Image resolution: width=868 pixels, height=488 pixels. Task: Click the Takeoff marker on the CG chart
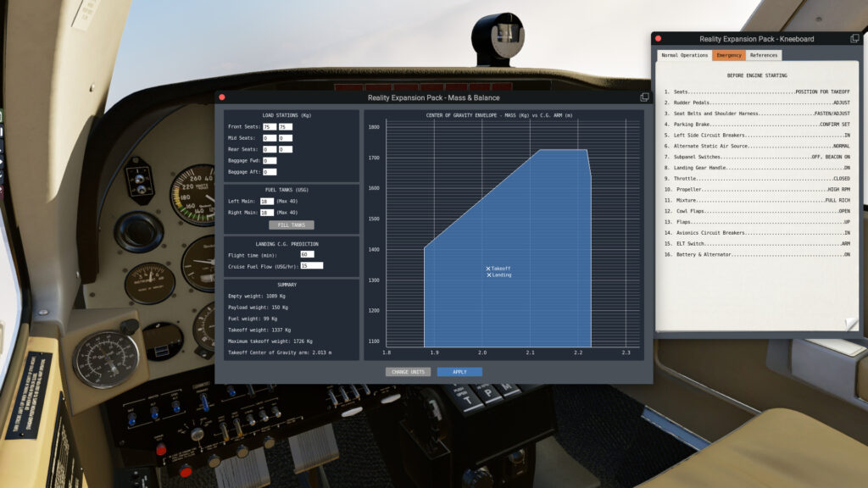489,269
